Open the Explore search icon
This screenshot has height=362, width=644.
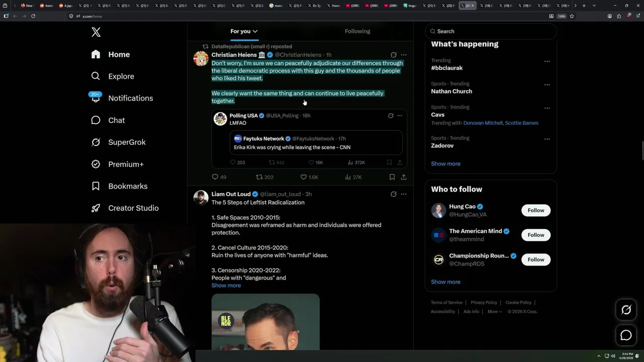pyautogui.click(x=96, y=76)
